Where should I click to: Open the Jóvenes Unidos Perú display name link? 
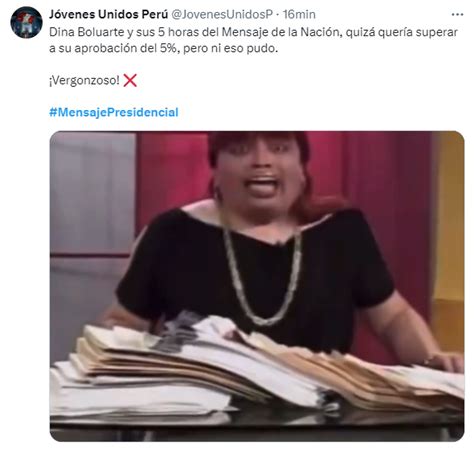(108, 14)
